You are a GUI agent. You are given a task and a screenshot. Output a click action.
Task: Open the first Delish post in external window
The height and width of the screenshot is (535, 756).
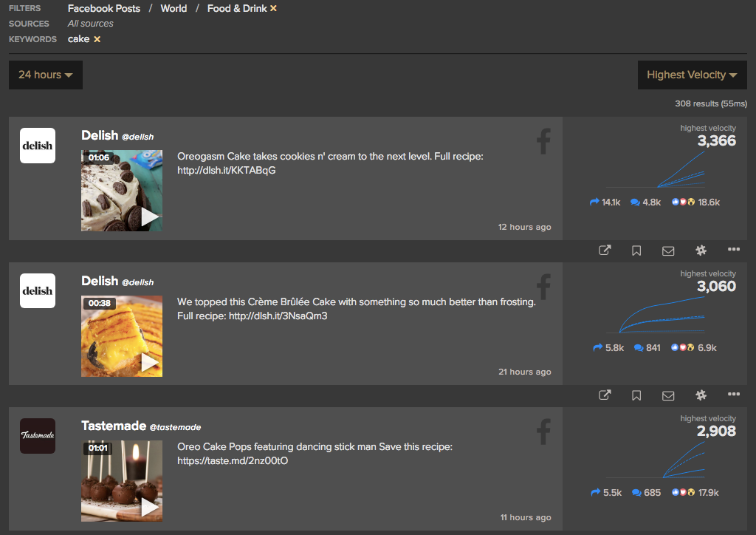point(605,251)
